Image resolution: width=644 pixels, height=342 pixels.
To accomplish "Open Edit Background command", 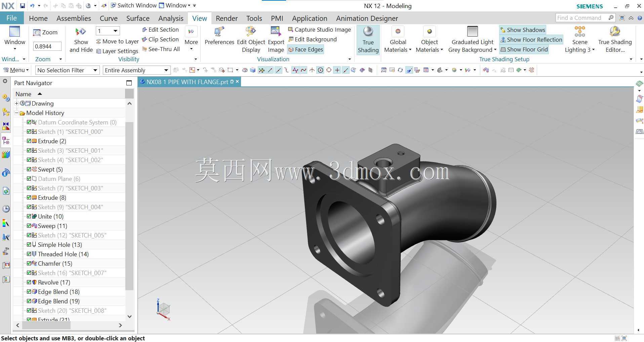I will coord(312,39).
